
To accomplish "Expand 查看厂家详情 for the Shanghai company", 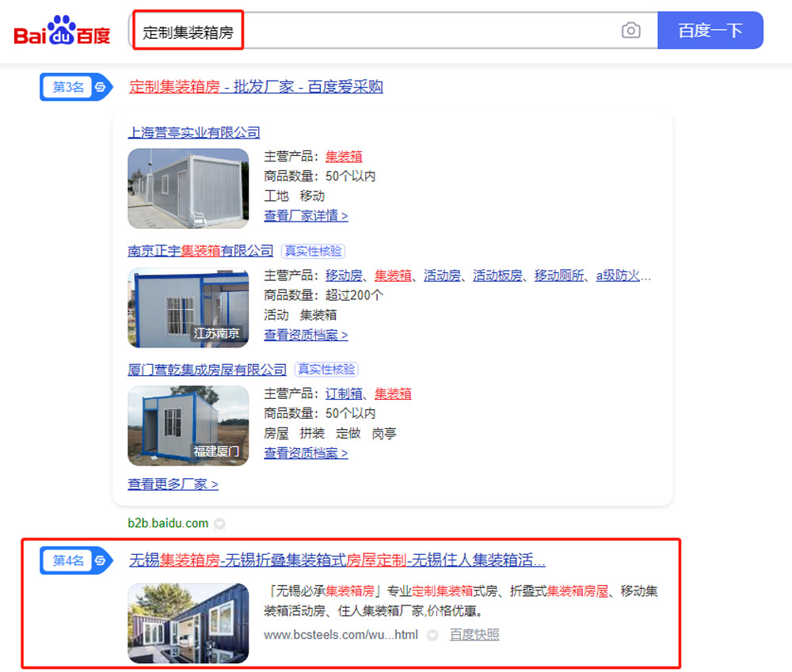I will tap(306, 216).
